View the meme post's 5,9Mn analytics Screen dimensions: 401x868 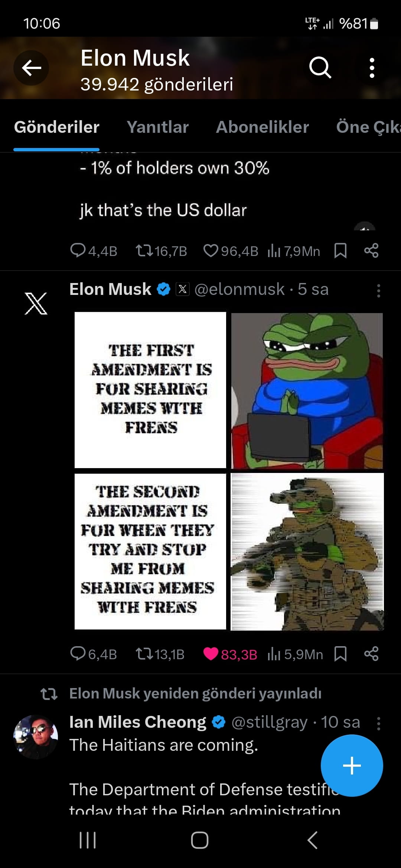tap(295, 654)
